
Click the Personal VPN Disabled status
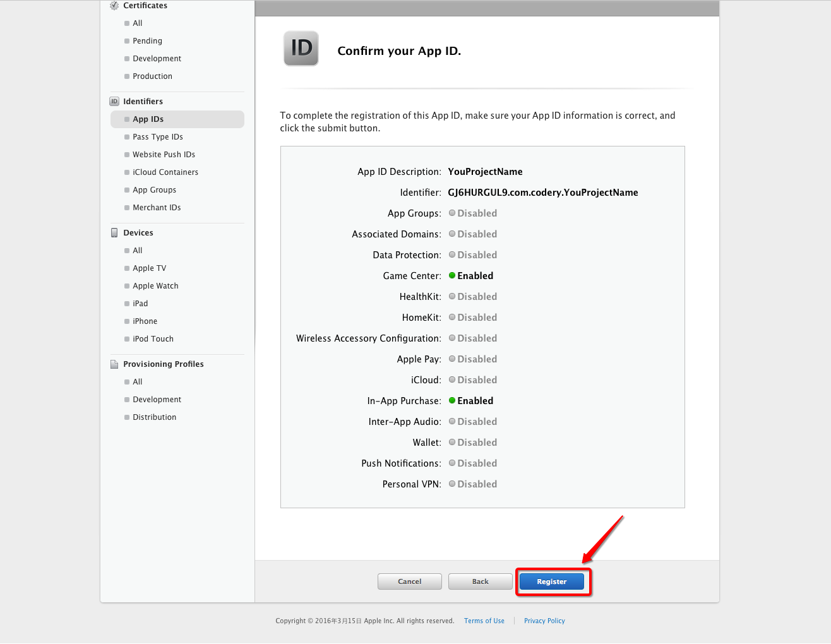coord(473,484)
